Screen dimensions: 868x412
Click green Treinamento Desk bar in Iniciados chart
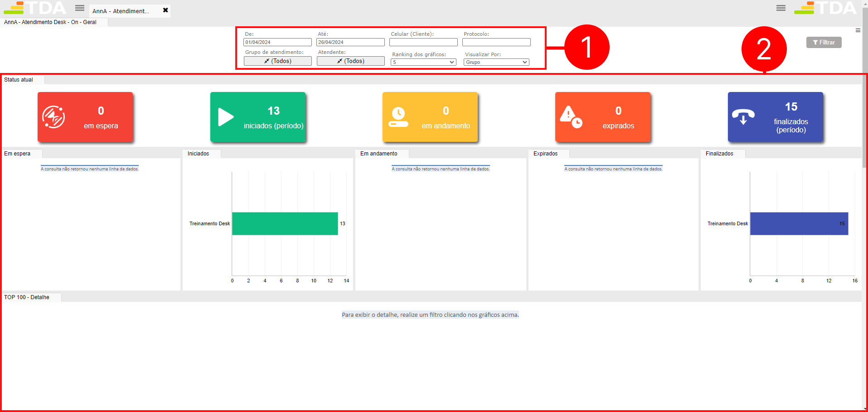[285, 223]
